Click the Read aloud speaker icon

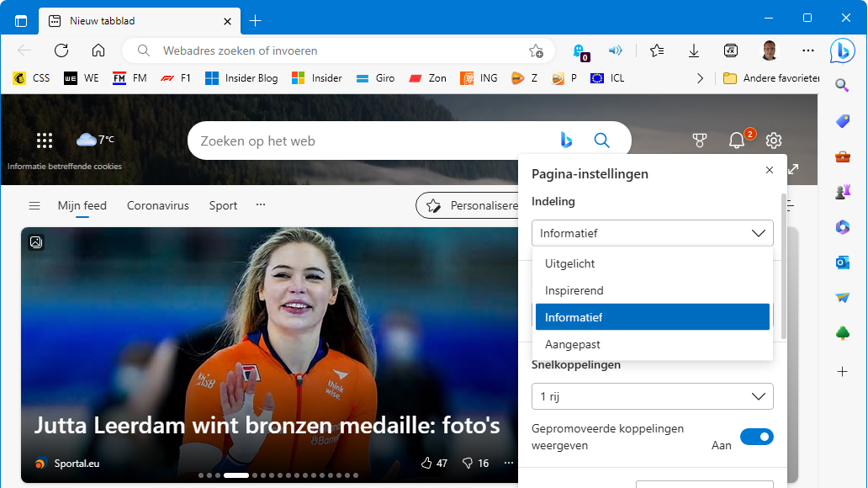coord(615,50)
